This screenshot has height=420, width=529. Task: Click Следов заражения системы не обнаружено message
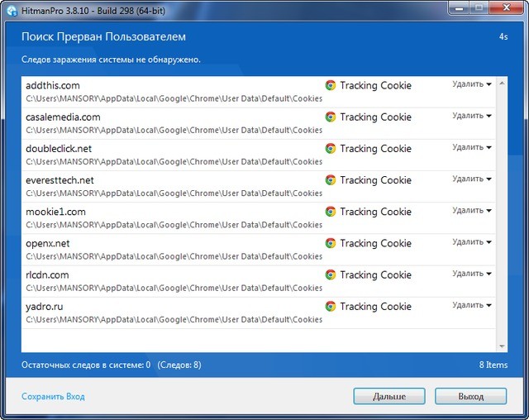[x=111, y=60]
